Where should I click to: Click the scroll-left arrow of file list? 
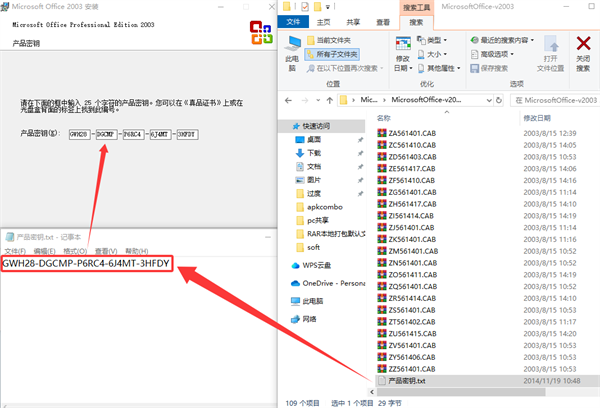pos(372,392)
